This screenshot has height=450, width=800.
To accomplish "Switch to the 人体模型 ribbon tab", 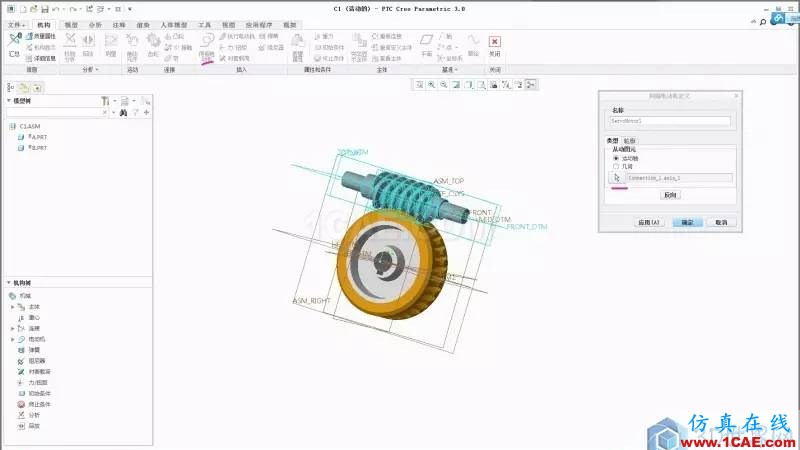I will pos(173,25).
